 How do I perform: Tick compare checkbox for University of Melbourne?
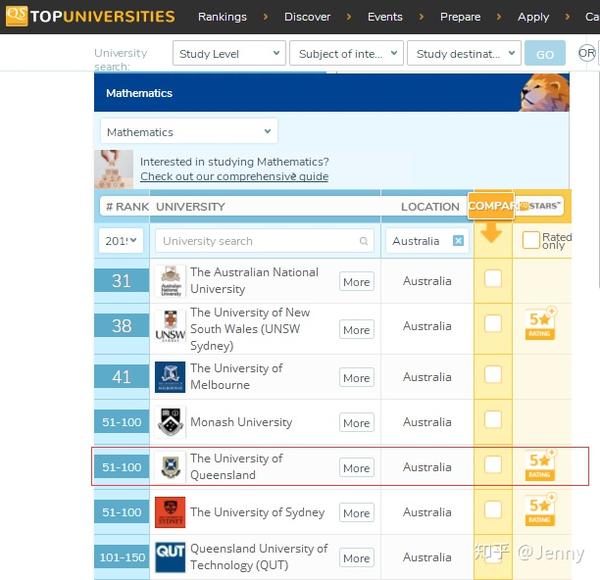(492, 374)
